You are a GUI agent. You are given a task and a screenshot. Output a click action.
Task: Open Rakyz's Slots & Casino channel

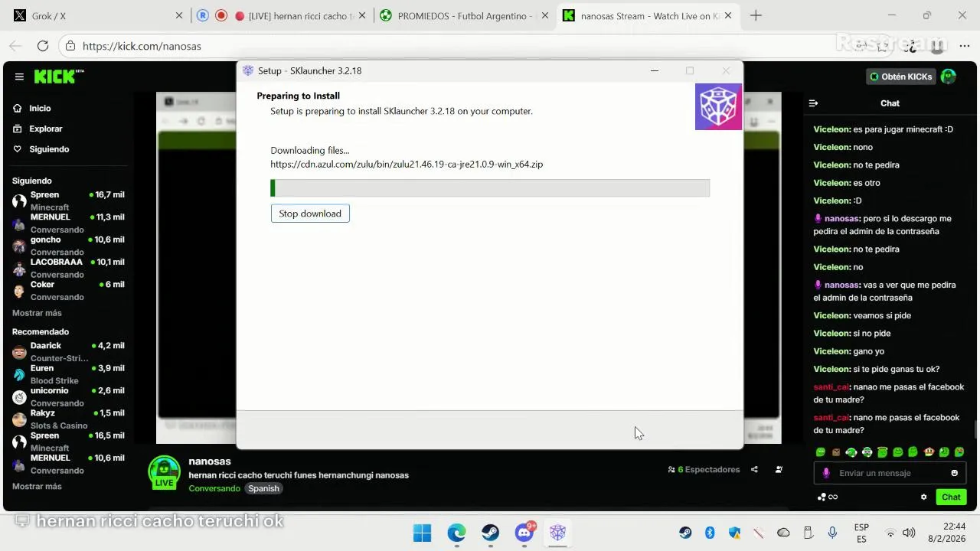coord(68,419)
